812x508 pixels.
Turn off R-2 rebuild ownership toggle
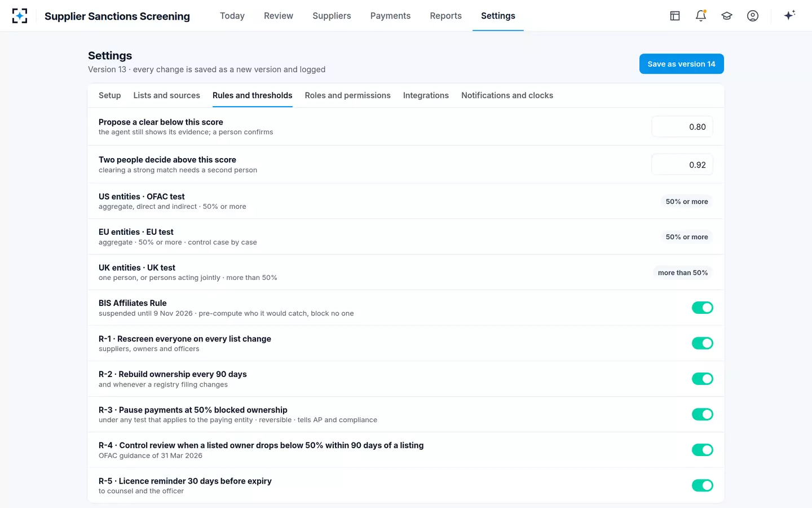(x=703, y=379)
